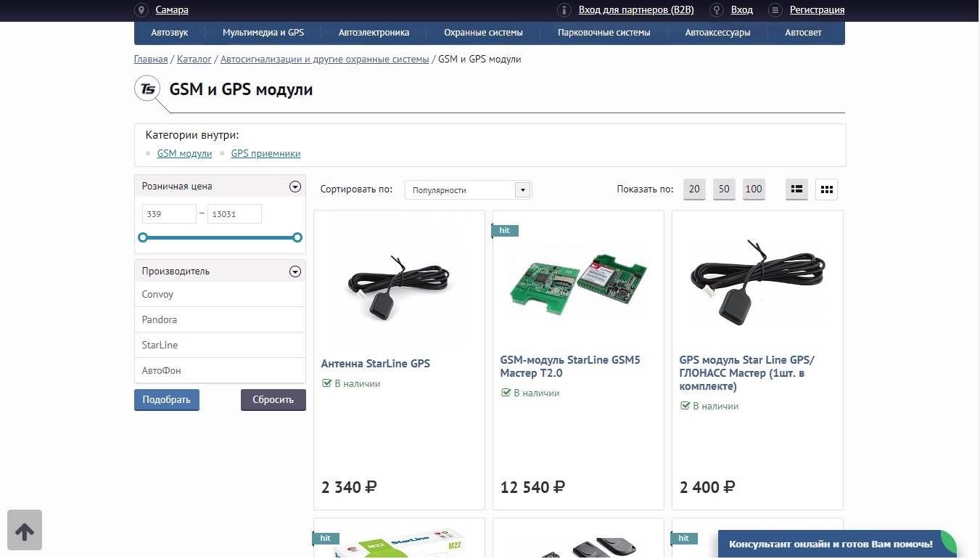
Task: Click the right handle of price slider
Action: tap(297, 237)
